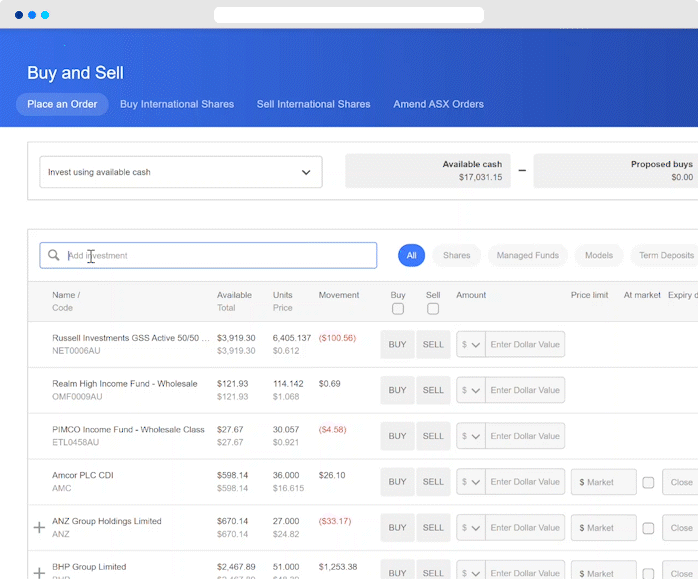Click the Name / Code column header
This screenshot has height=579, width=698.
pyautogui.click(x=66, y=301)
